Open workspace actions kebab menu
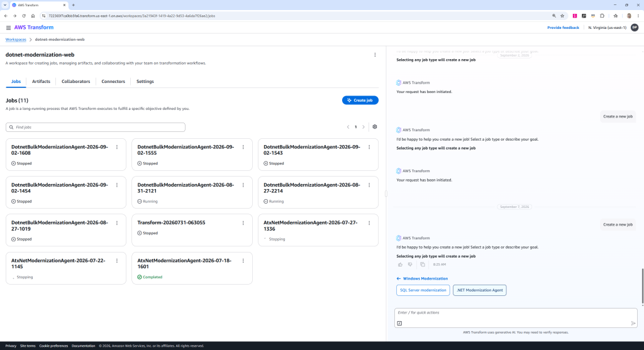 pyautogui.click(x=375, y=55)
